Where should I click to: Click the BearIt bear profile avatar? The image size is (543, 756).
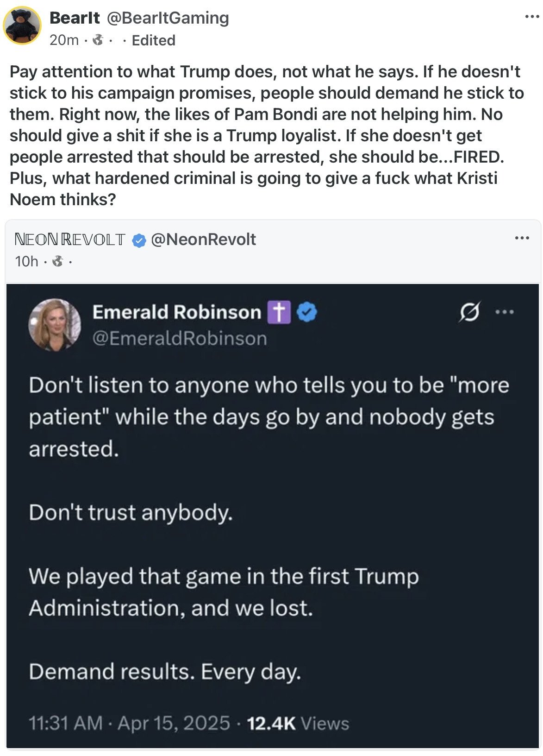[22, 26]
